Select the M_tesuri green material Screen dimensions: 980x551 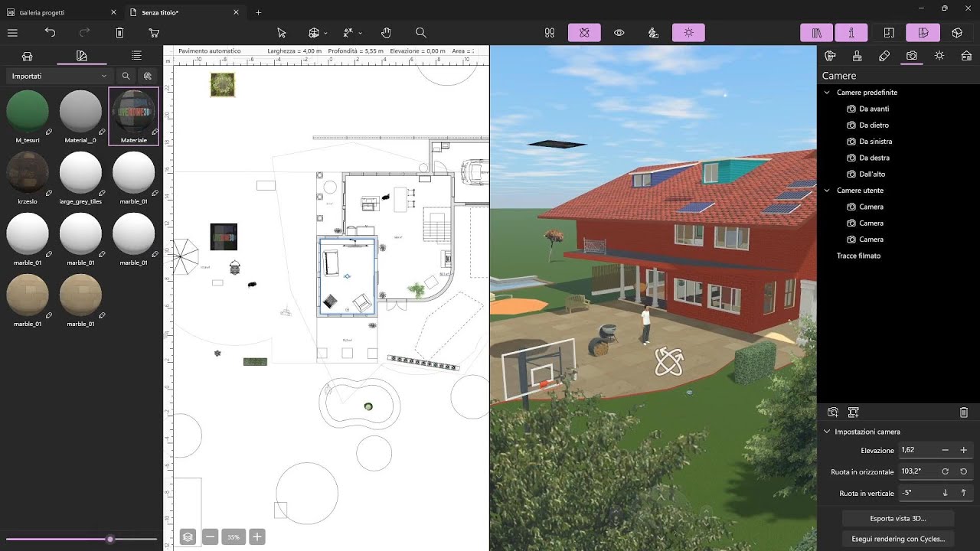tap(28, 111)
